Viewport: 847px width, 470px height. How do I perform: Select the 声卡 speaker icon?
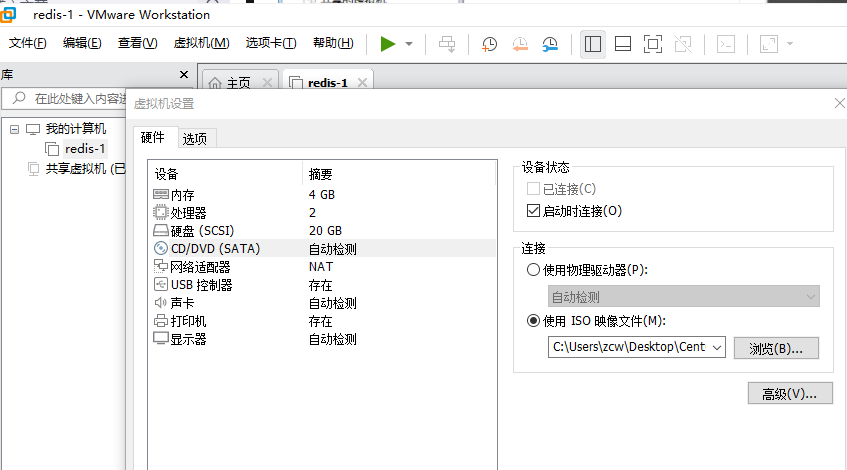pyautogui.click(x=161, y=303)
